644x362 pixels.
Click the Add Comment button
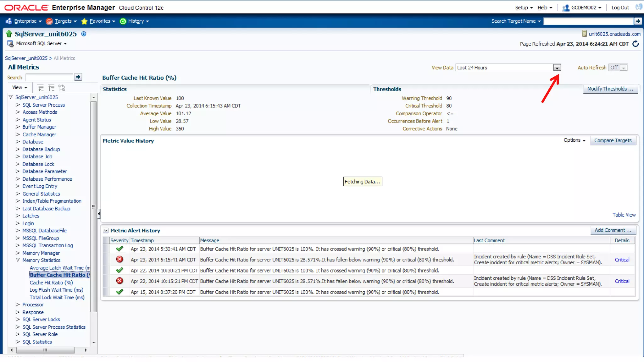click(613, 230)
